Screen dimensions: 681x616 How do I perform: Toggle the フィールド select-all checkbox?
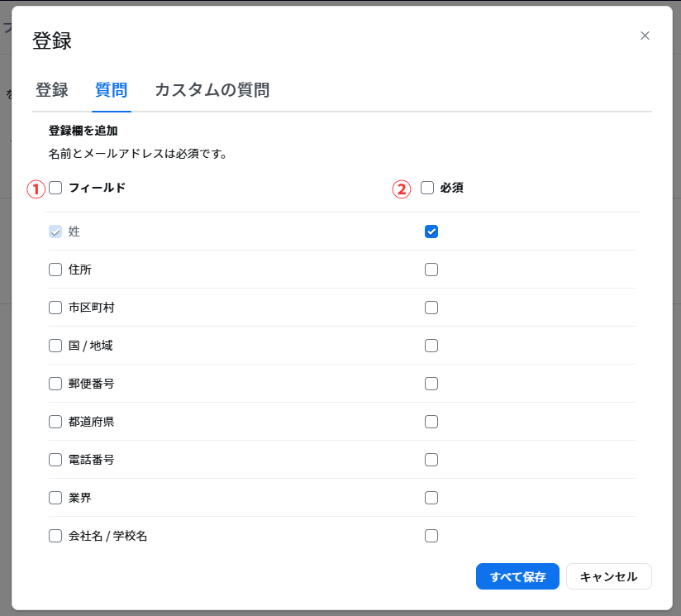[55, 188]
